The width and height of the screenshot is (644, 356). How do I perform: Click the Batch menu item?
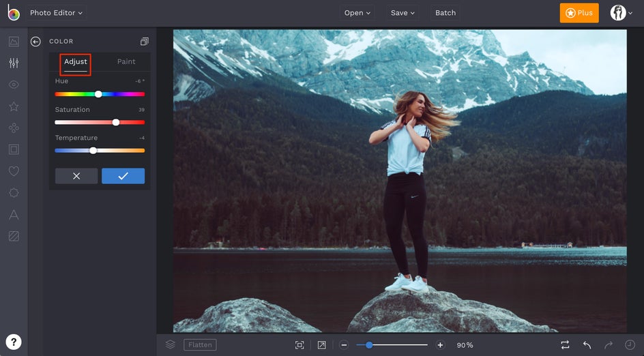(445, 13)
